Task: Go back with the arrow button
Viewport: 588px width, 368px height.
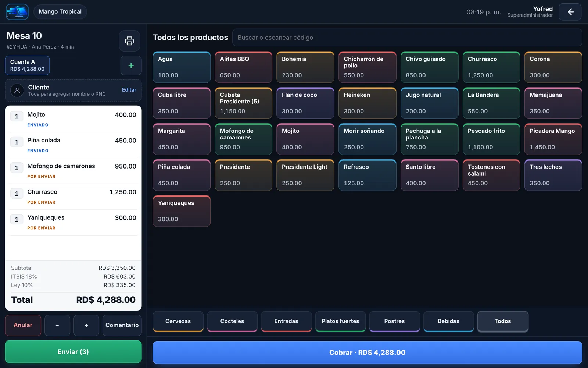Action: pyautogui.click(x=570, y=12)
